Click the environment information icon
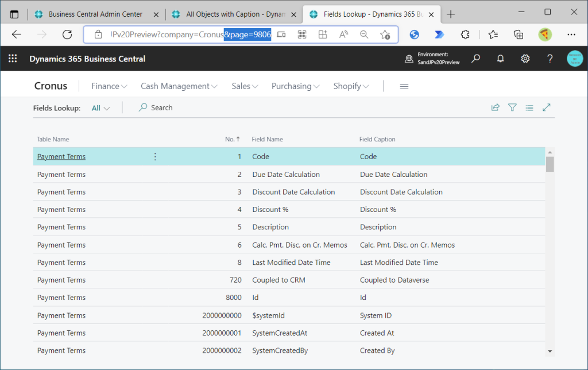Screen dimensions: 588x370 409,59
